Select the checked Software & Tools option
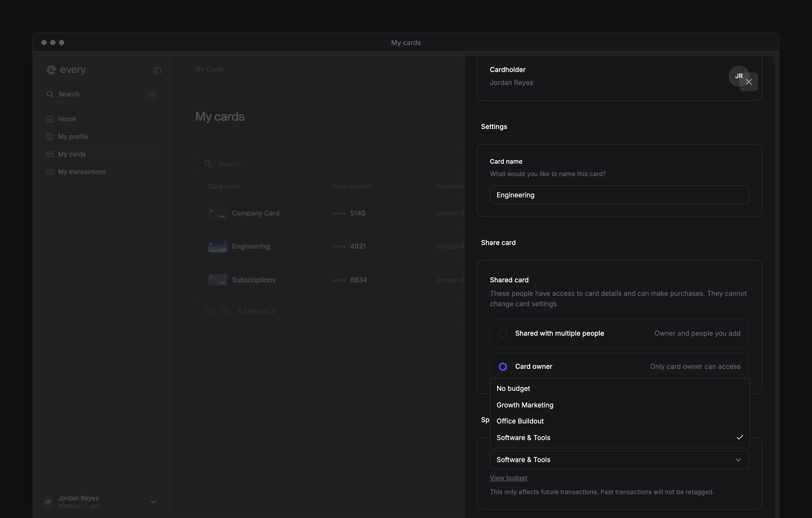Viewport: 812px width, 518px height. (x=619, y=438)
